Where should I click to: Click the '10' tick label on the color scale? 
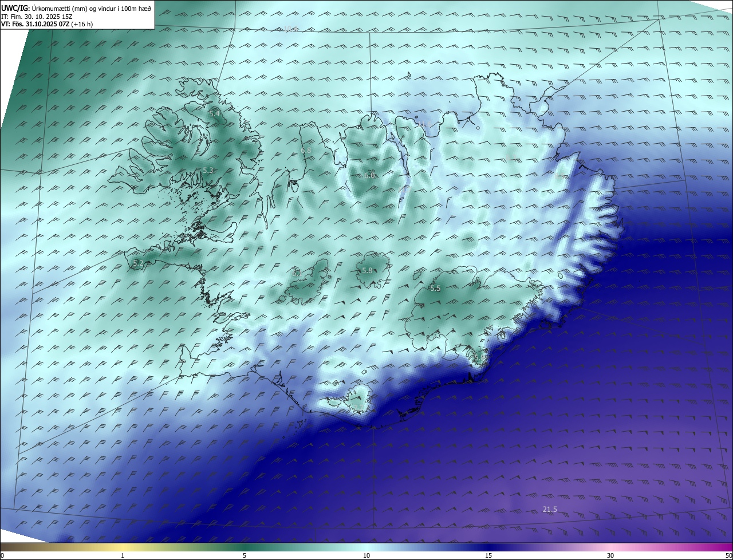tap(366, 555)
